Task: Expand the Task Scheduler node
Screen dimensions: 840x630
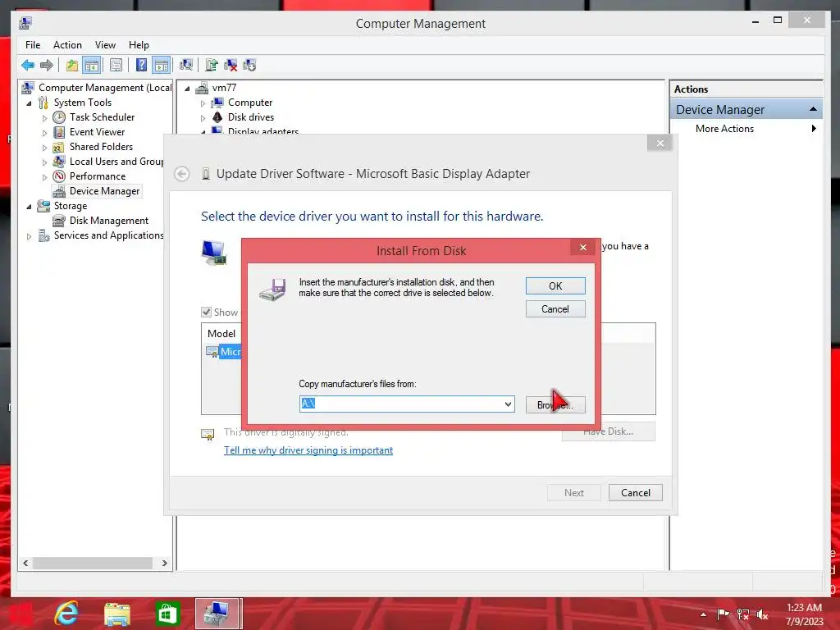Action: click(44, 118)
